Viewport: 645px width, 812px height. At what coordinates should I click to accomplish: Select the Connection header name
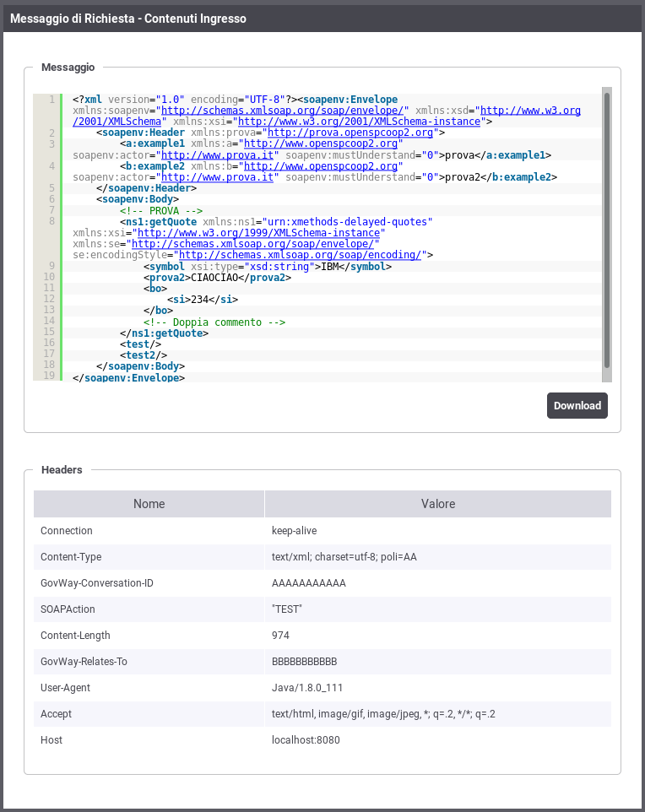coord(67,531)
